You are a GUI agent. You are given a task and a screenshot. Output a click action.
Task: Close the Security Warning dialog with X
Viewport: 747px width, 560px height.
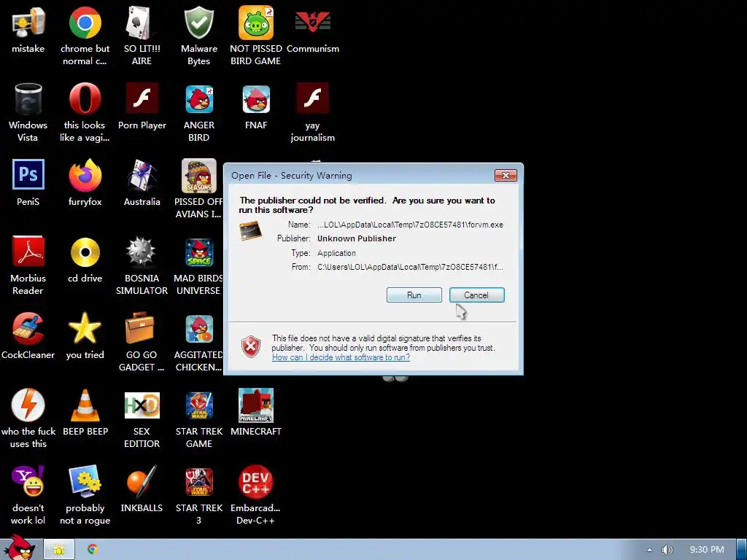point(506,175)
